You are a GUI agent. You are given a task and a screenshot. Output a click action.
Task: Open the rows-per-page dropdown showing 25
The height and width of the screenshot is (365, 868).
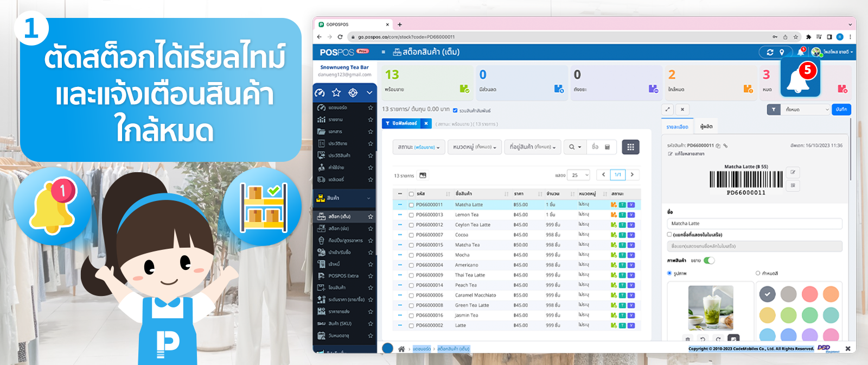[x=578, y=175]
